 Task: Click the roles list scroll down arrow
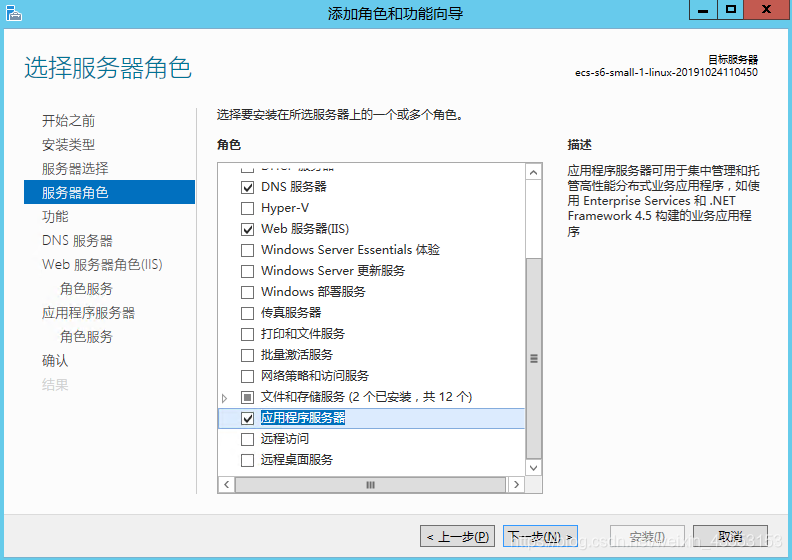[533, 468]
